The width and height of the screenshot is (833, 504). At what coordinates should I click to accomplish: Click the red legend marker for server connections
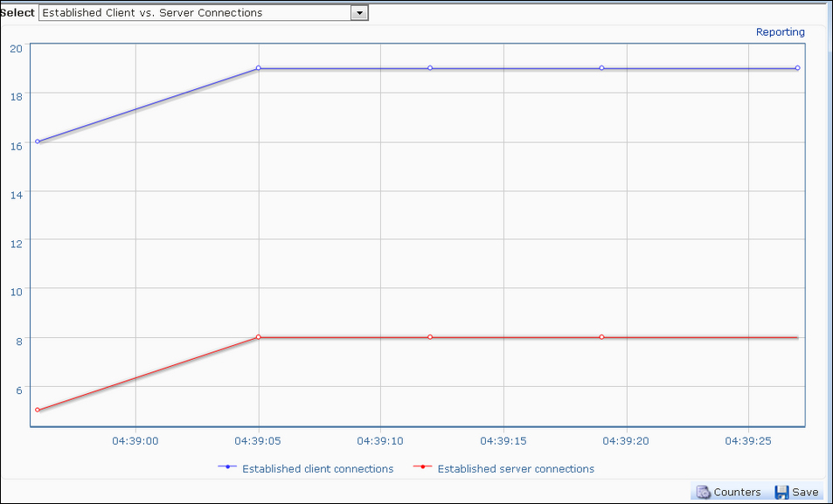(x=423, y=466)
